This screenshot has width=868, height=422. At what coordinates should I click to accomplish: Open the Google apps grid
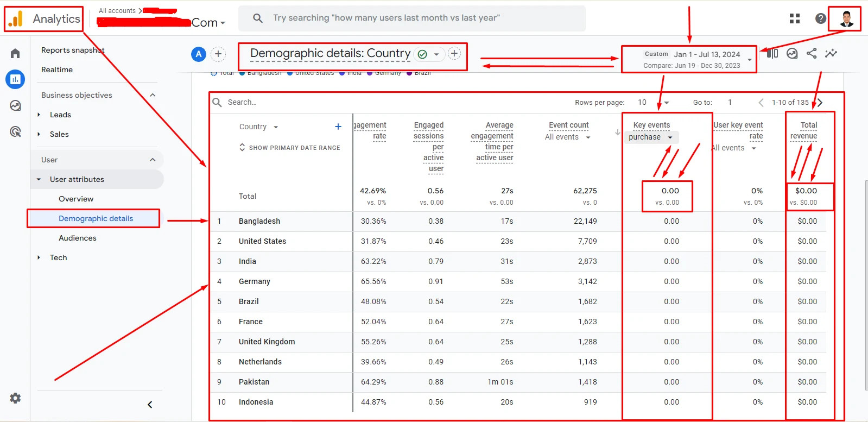(x=795, y=19)
